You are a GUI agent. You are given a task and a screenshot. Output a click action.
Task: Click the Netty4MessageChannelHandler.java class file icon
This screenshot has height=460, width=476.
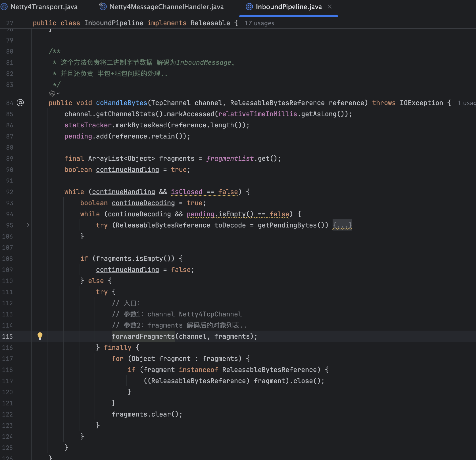click(x=103, y=6)
